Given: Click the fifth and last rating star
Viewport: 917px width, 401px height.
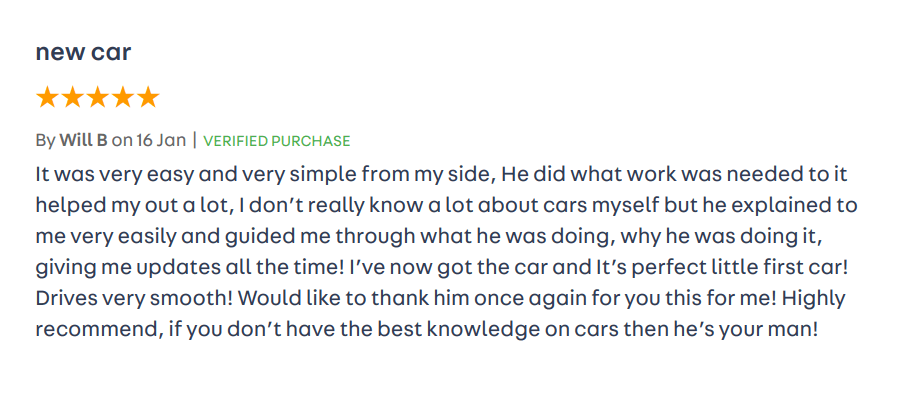Looking at the screenshot, I should 147,98.
